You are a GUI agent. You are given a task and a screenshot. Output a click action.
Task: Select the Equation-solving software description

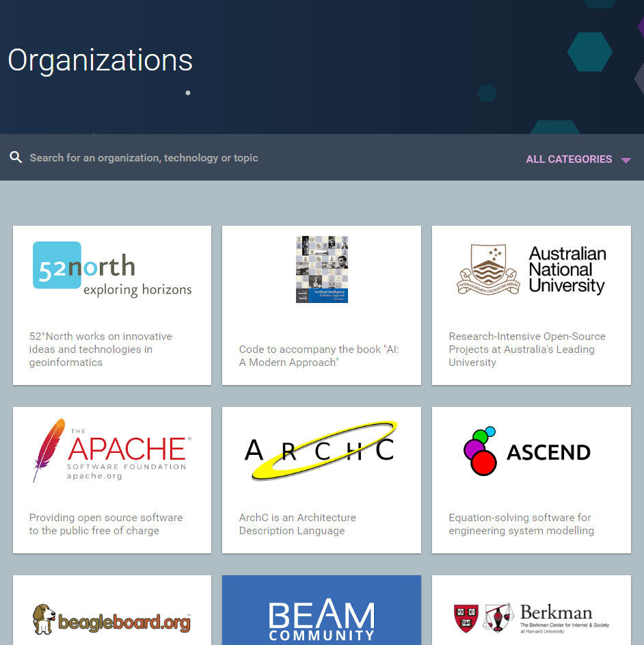point(522,524)
